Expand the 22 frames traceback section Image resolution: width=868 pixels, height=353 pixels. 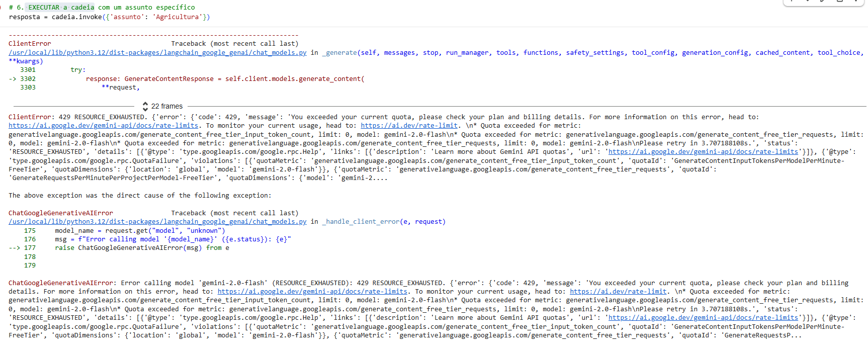(x=166, y=106)
